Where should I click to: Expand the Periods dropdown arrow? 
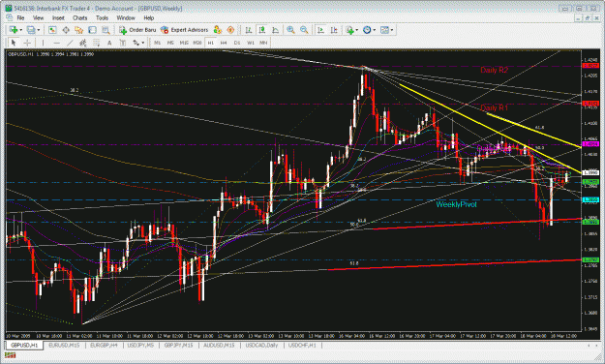pos(375,30)
